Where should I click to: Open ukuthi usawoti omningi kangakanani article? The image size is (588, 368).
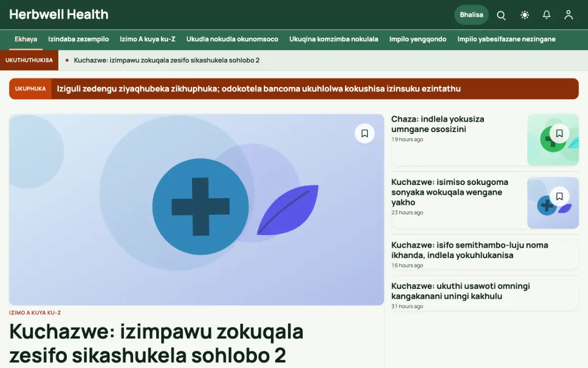[461, 291]
